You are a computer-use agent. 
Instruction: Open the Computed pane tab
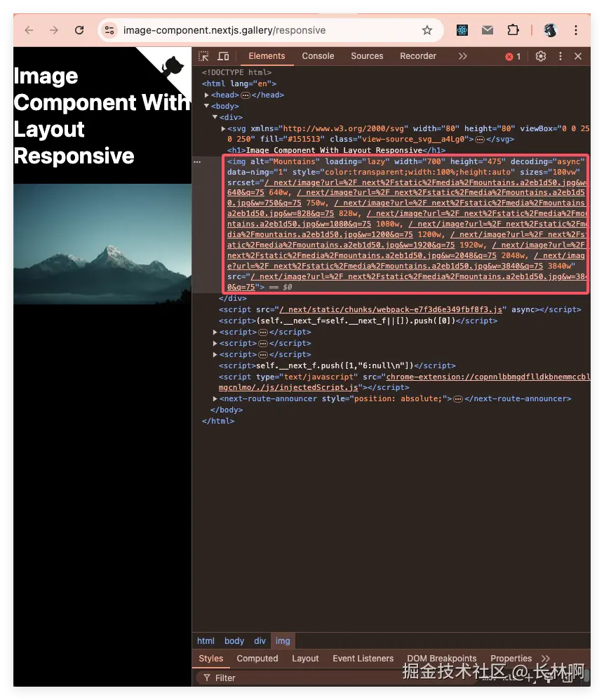[257, 659]
